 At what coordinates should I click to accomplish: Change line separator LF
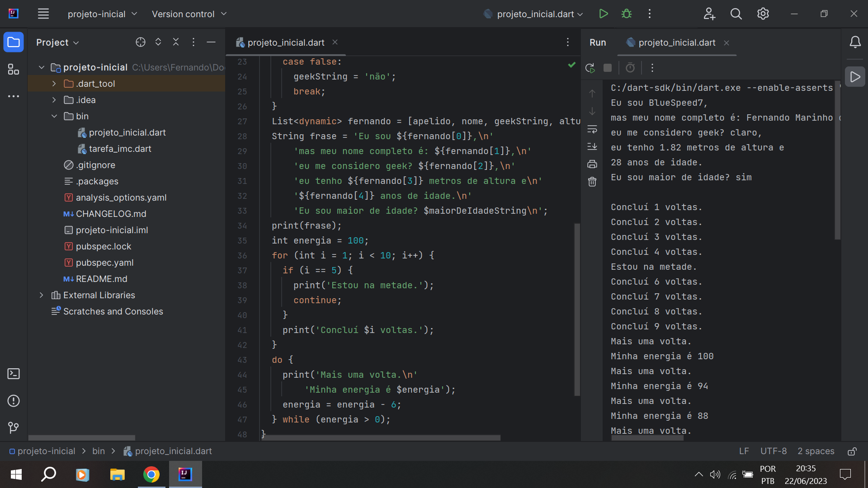pos(744,451)
